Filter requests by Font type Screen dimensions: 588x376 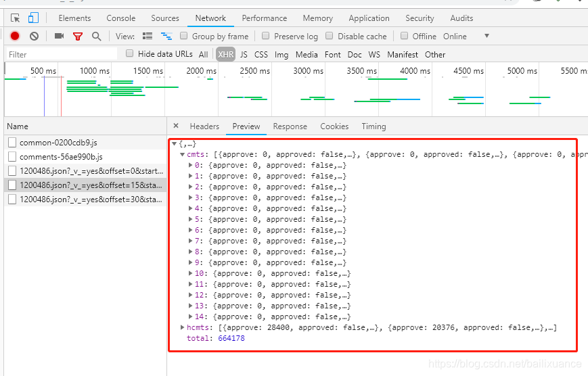(333, 55)
